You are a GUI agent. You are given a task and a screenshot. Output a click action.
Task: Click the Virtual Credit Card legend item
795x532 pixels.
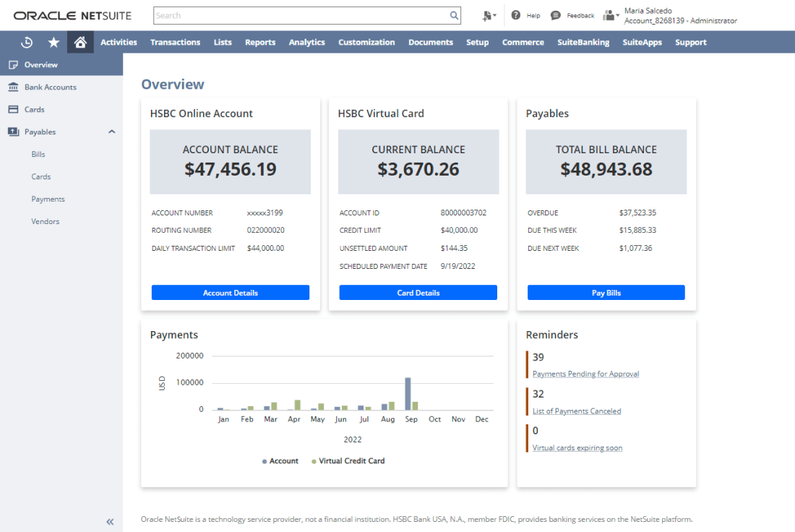(348, 461)
